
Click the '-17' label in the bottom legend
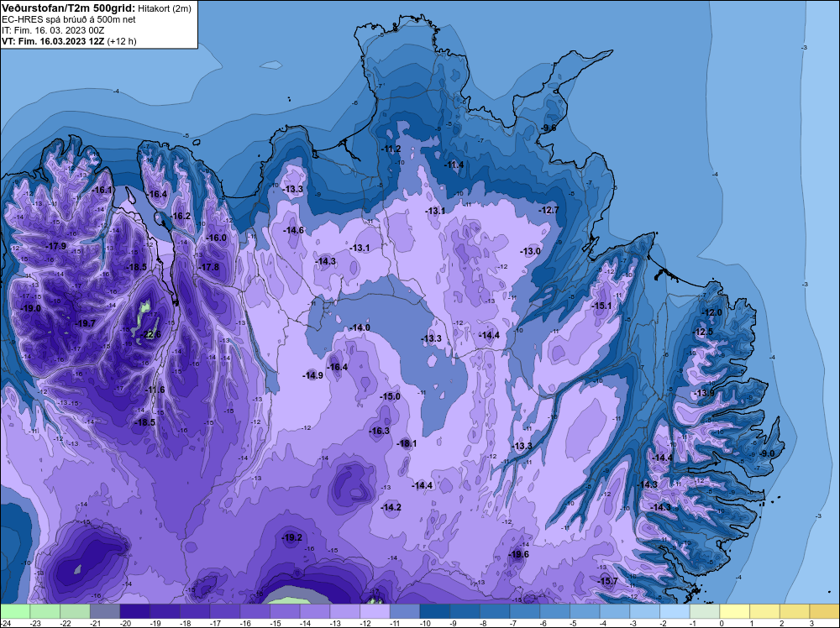(x=217, y=623)
